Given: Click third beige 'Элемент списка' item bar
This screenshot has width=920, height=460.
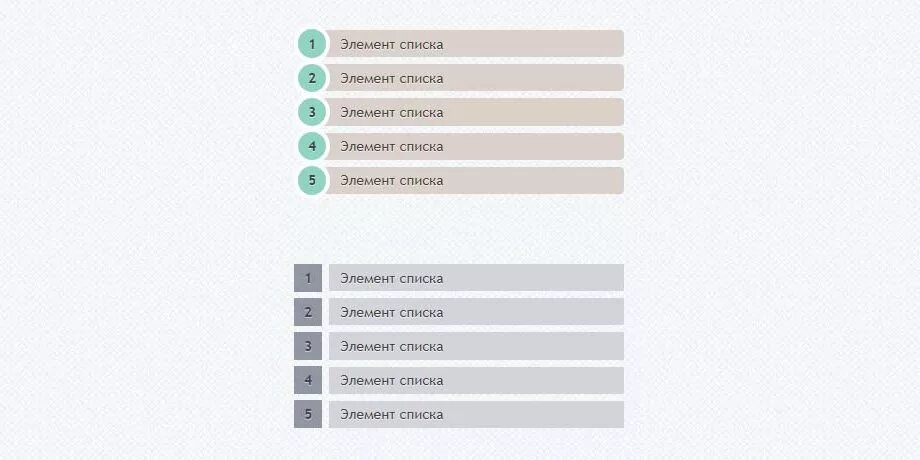Looking at the screenshot, I should [475, 112].
